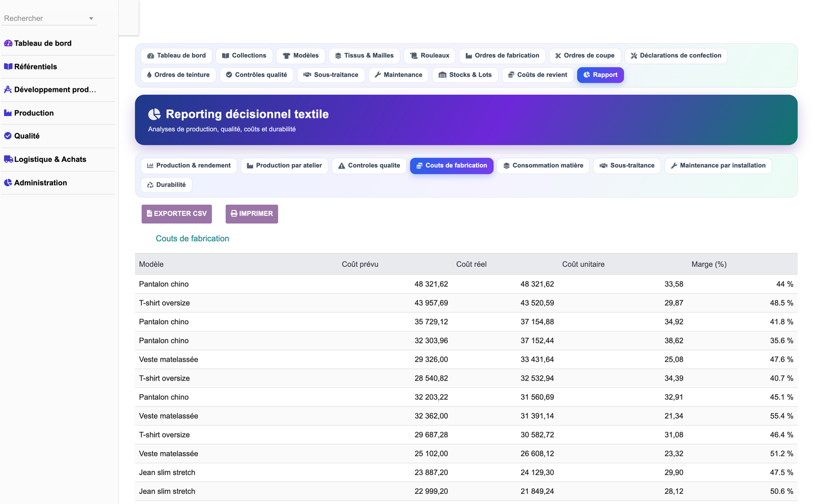Open the Sous-traitance report tab
Image resolution: width=815 pixels, height=504 pixels.
(627, 166)
